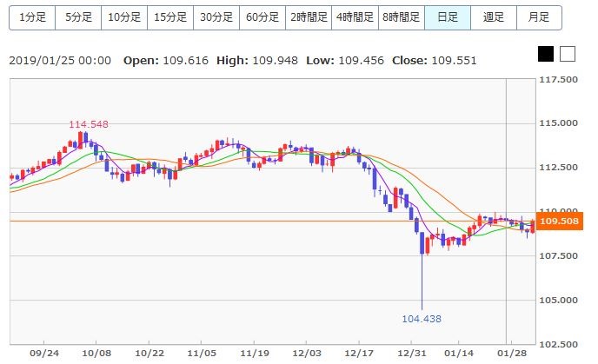Click the 2019/01/25 00:00 date readout
This screenshot has height=364, width=598.
[x=60, y=61]
